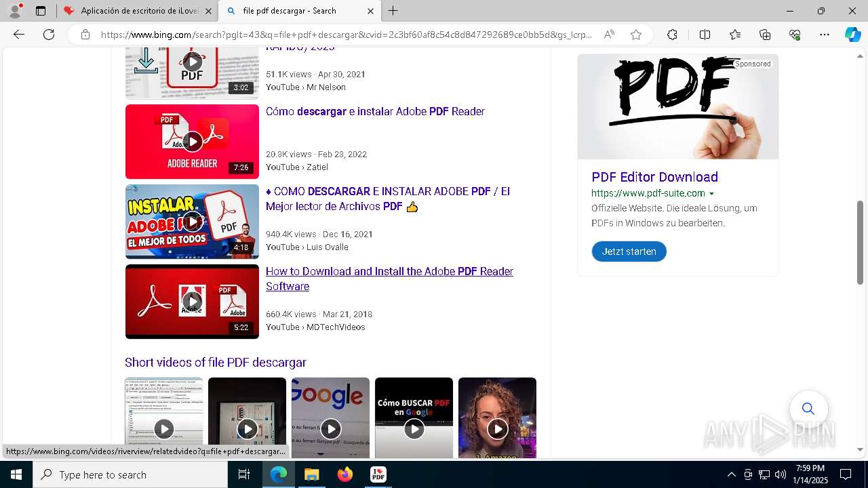Open File Explorer from taskbar
This screenshot has height=488, width=868.
pyautogui.click(x=311, y=474)
